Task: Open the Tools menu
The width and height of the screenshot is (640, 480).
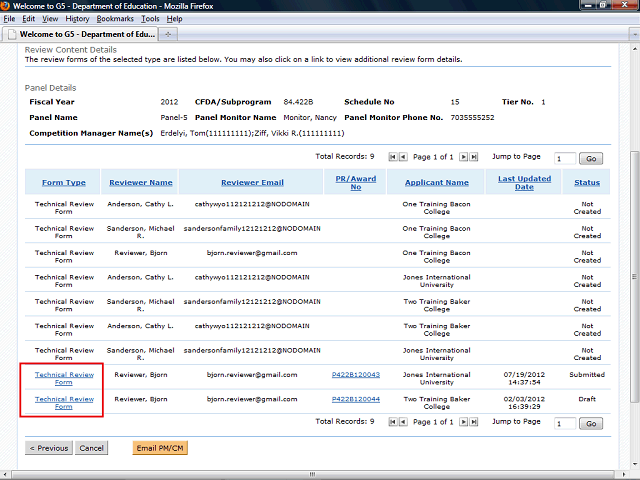Action: point(150,19)
